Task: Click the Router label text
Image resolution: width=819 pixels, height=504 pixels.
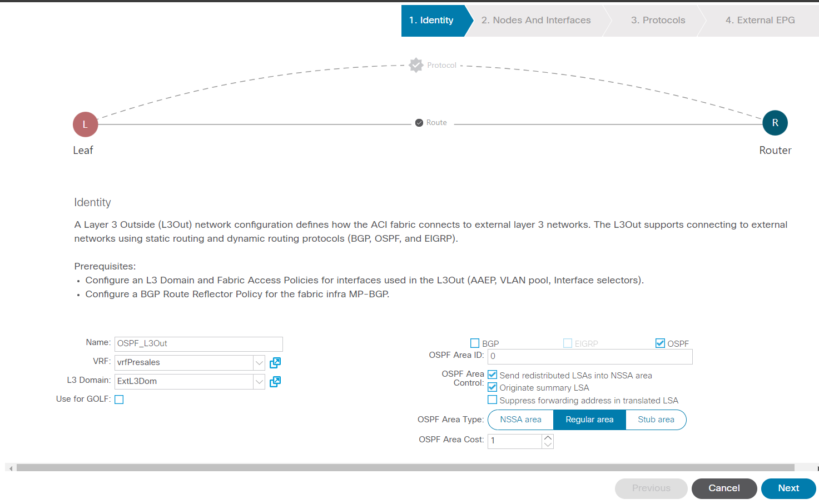Action: pos(775,151)
